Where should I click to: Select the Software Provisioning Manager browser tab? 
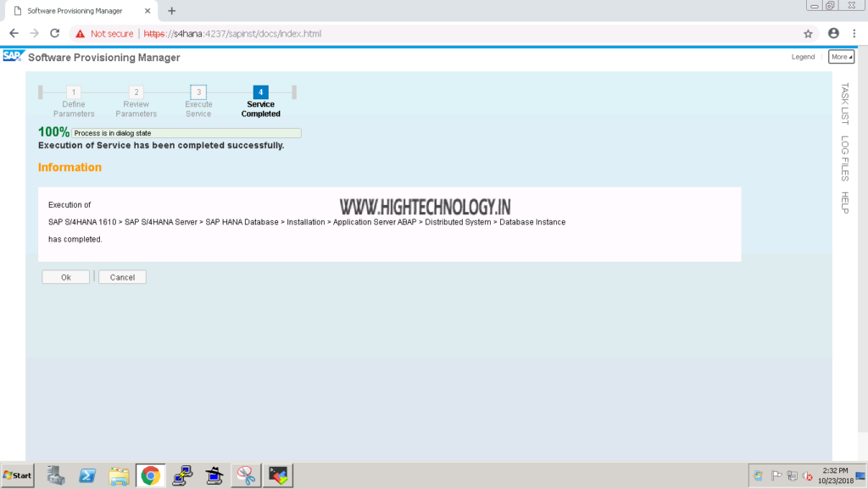click(x=81, y=10)
